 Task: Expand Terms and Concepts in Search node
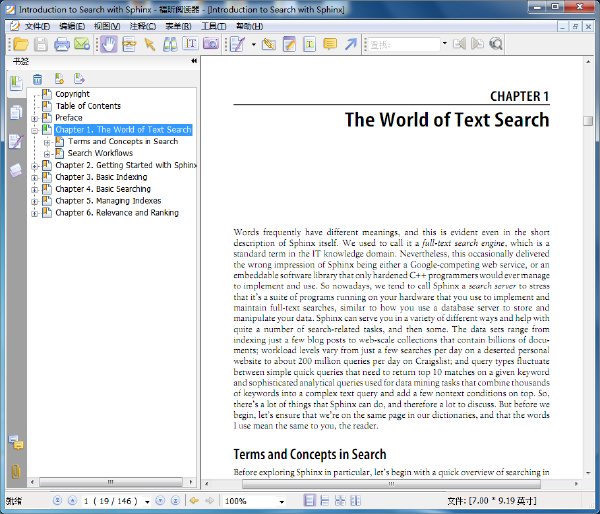(x=47, y=142)
